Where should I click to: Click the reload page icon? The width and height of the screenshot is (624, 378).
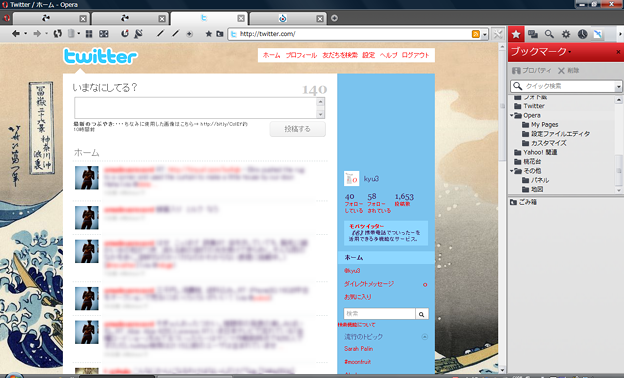pyautogui.click(x=58, y=34)
